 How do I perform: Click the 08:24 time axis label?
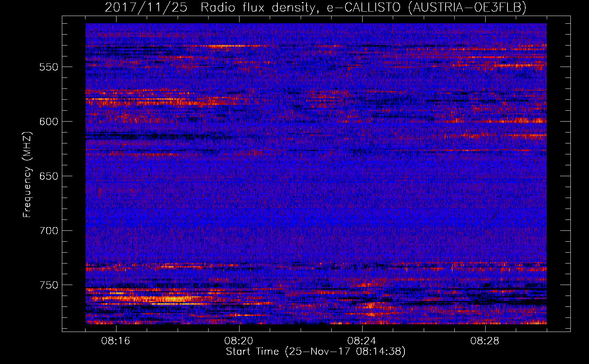[362, 341]
